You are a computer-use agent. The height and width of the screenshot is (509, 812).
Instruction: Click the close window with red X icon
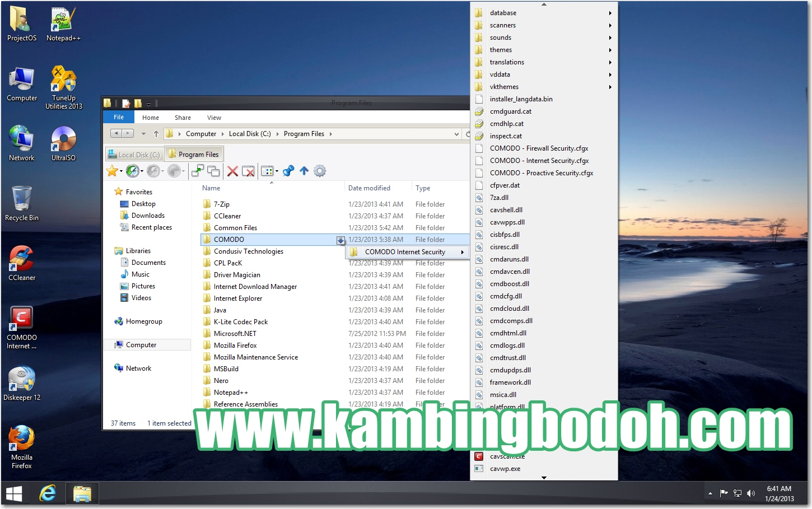[x=248, y=171]
